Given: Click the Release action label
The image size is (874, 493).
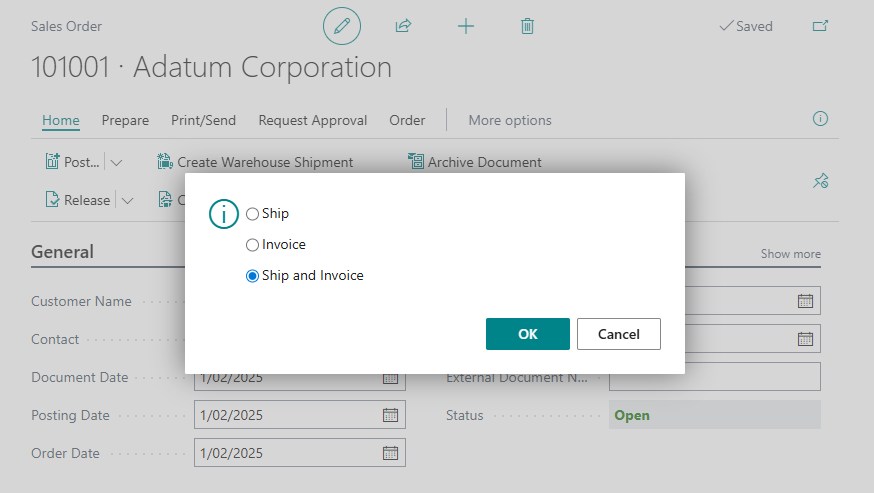Looking at the screenshot, I should click(87, 200).
